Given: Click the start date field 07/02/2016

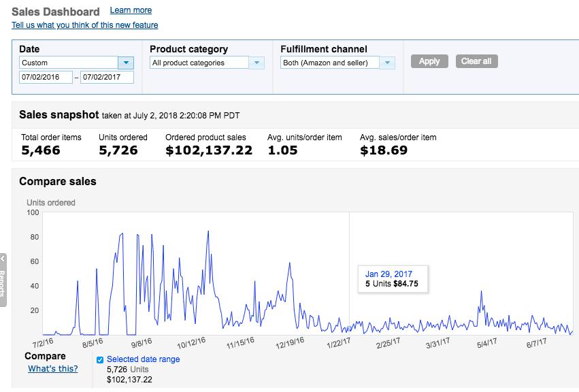Looking at the screenshot, I should [46, 77].
